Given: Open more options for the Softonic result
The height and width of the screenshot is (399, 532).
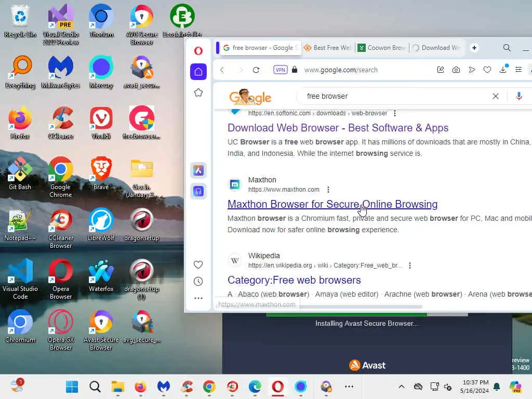Looking at the screenshot, I should [395, 113].
